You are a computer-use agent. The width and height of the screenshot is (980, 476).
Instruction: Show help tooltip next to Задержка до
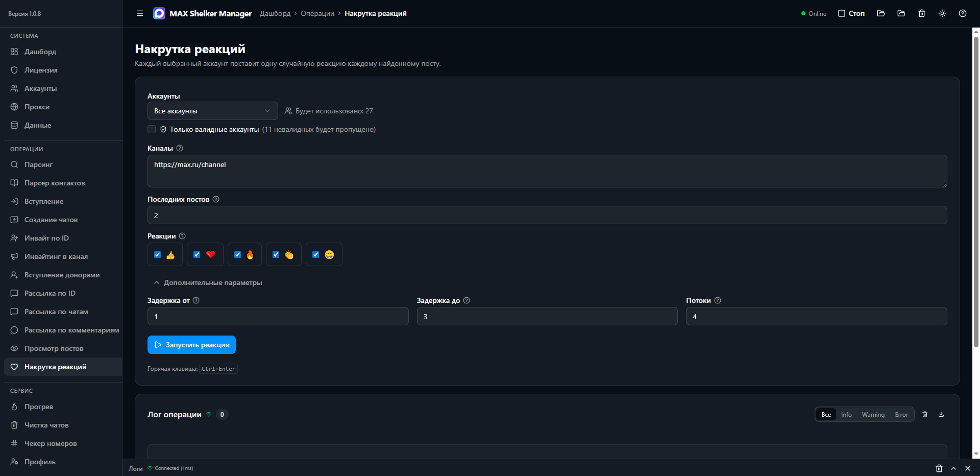tap(467, 300)
